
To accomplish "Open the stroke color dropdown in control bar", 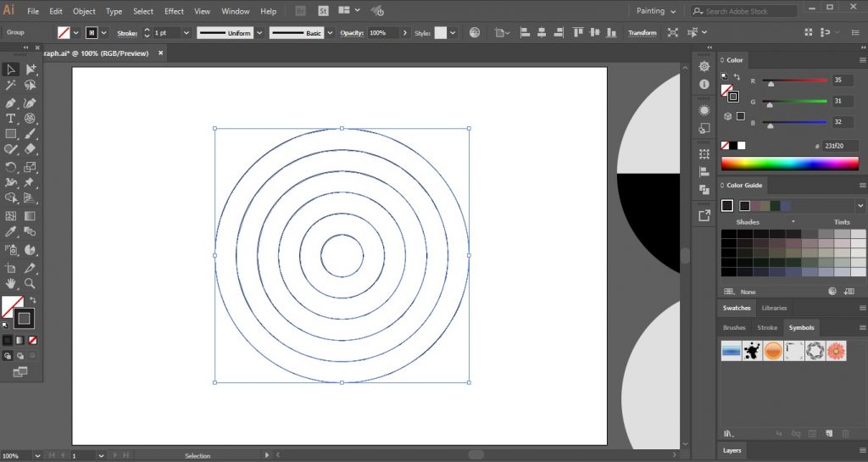I will (x=103, y=33).
